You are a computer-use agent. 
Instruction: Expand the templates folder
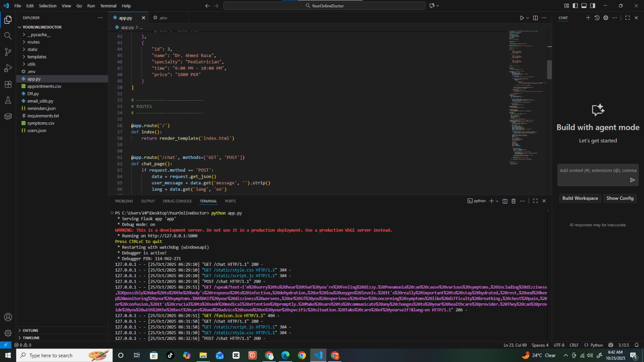(x=62, y=57)
